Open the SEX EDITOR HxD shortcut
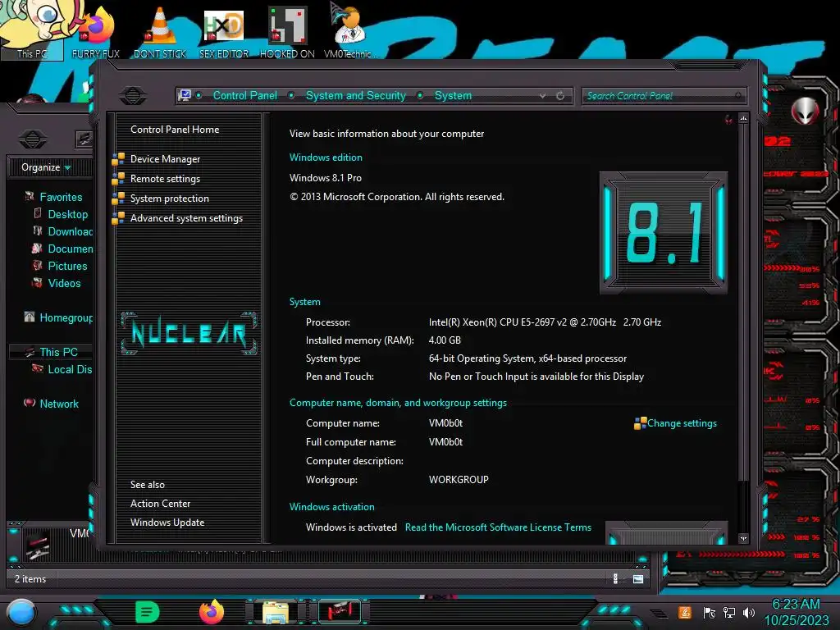 point(224,32)
